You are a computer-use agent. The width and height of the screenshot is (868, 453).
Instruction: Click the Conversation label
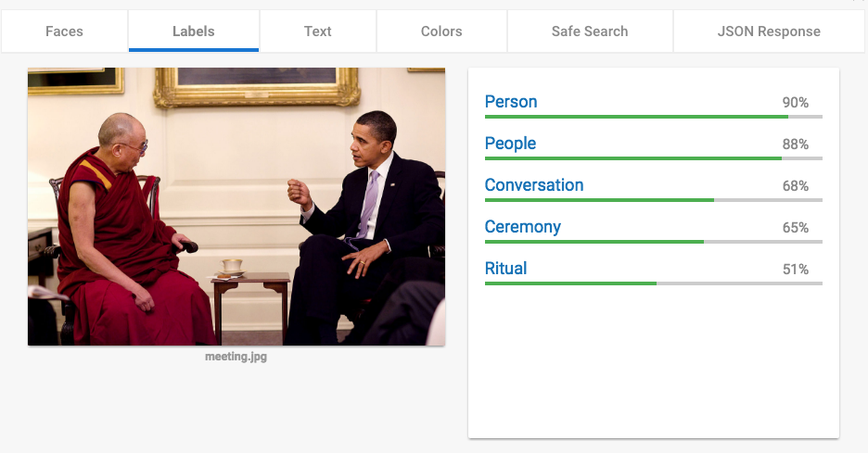tap(534, 184)
